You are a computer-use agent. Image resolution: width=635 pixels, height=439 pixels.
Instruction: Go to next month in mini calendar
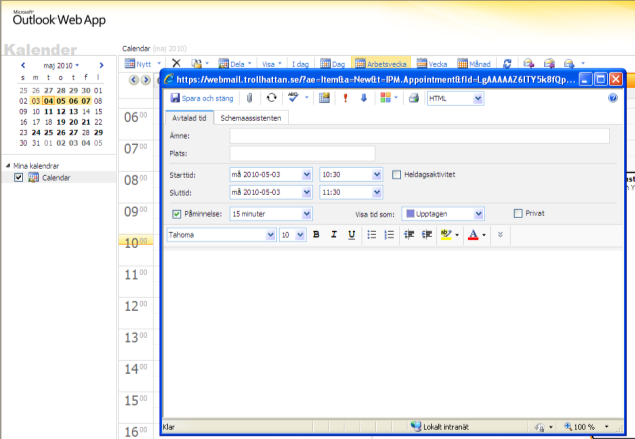[x=101, y=65]
